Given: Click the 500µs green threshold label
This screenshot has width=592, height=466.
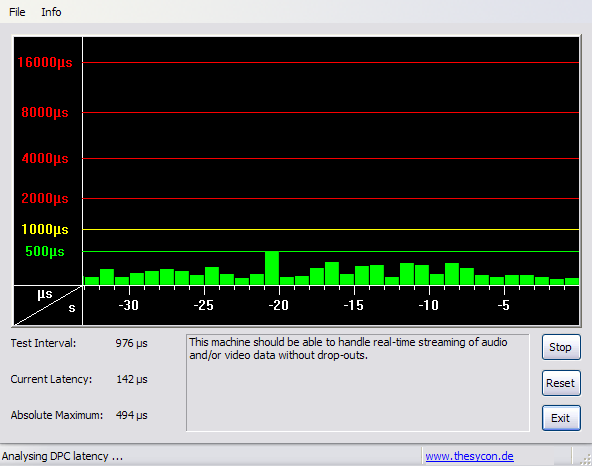Looking at the screenshot, I should (45, 251).
